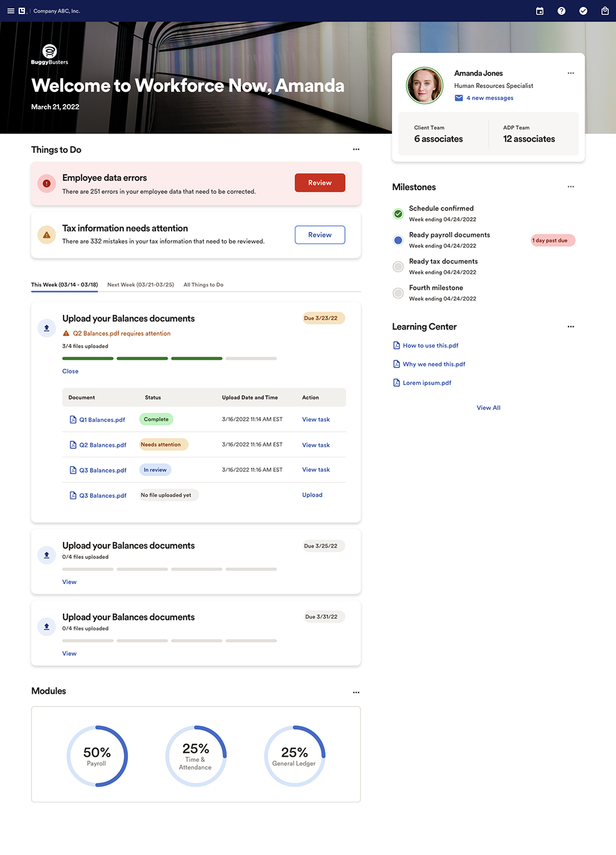Open the tasks checkmark icon in header
Viewport: 616px width, 855px height.
pyautogui.click(x=583, y=11)
